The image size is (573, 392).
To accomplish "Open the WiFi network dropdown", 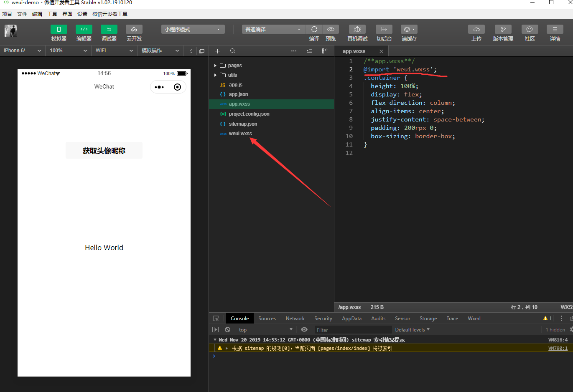I will [x=114, y=51].
